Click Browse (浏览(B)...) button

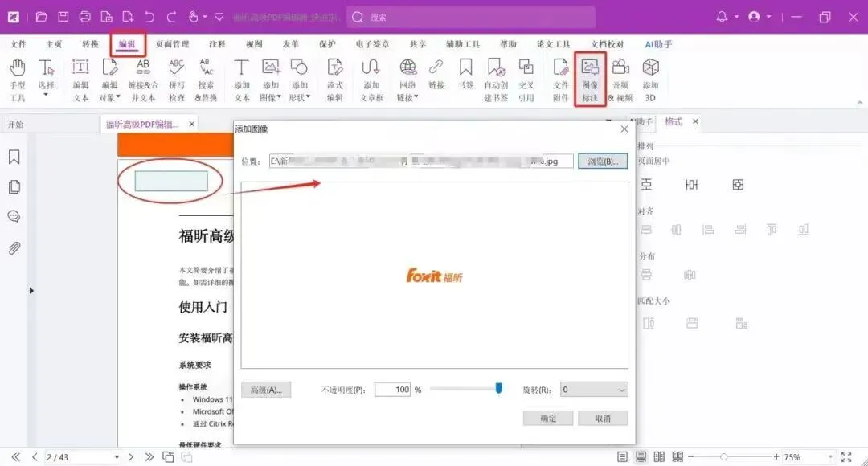603,161
